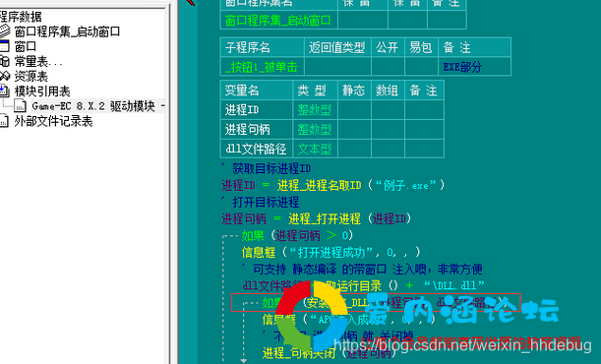Select the Game-EC 8.X.2 驱动模块 entry
Image resolution: width=601 pixels, height=364 pixels.
coord(98,106)
